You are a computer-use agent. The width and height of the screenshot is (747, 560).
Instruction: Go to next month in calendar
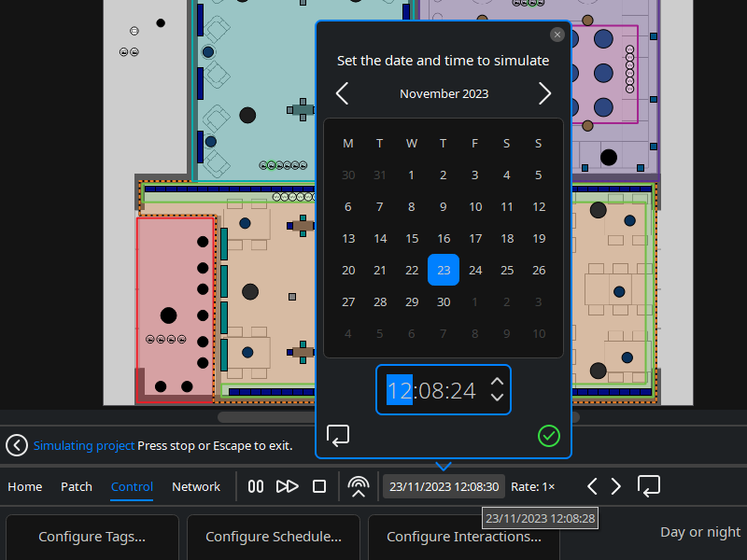coord(545,93)
